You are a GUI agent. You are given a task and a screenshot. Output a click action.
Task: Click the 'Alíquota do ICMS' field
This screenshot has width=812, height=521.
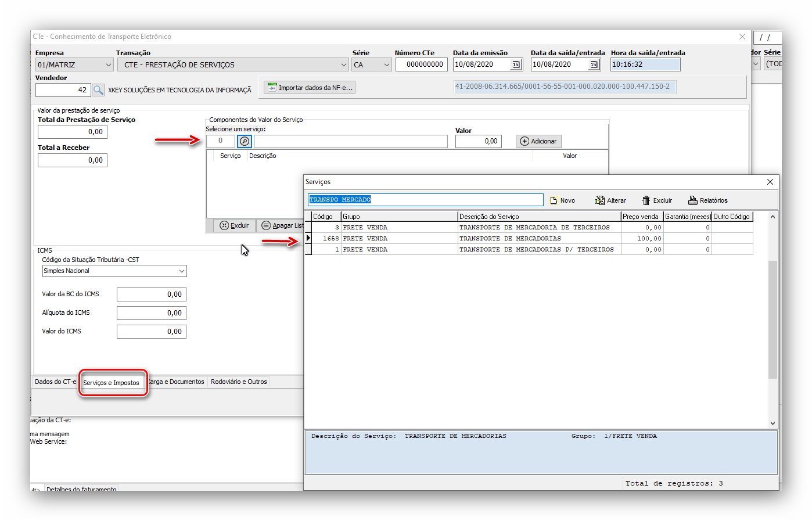pyautogui.click(x=152, y=313)
